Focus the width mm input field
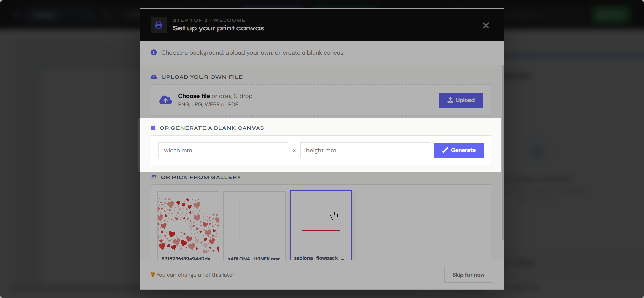 click(x=223, y=150)
